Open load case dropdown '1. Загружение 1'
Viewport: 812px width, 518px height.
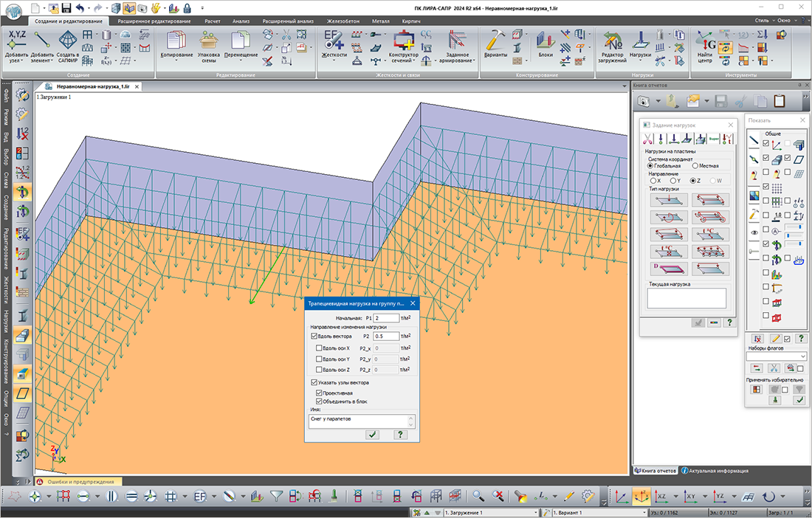(491, 512)
